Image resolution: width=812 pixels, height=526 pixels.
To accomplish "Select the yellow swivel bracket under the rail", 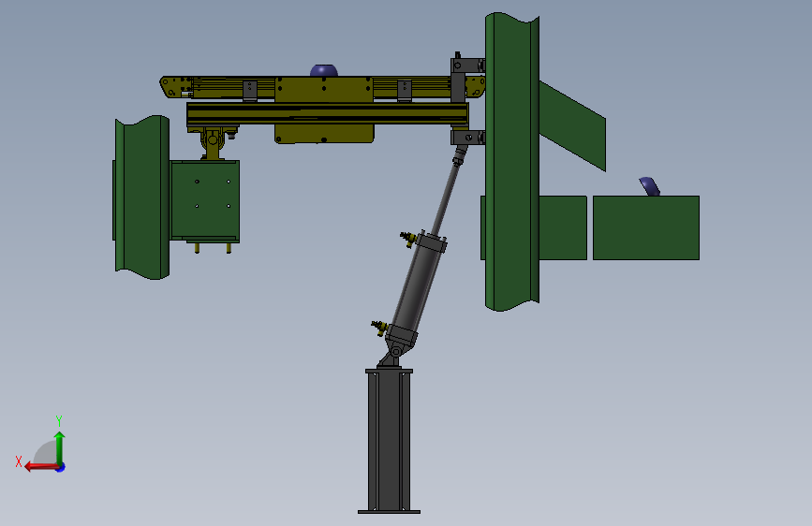I will point(213,143).
